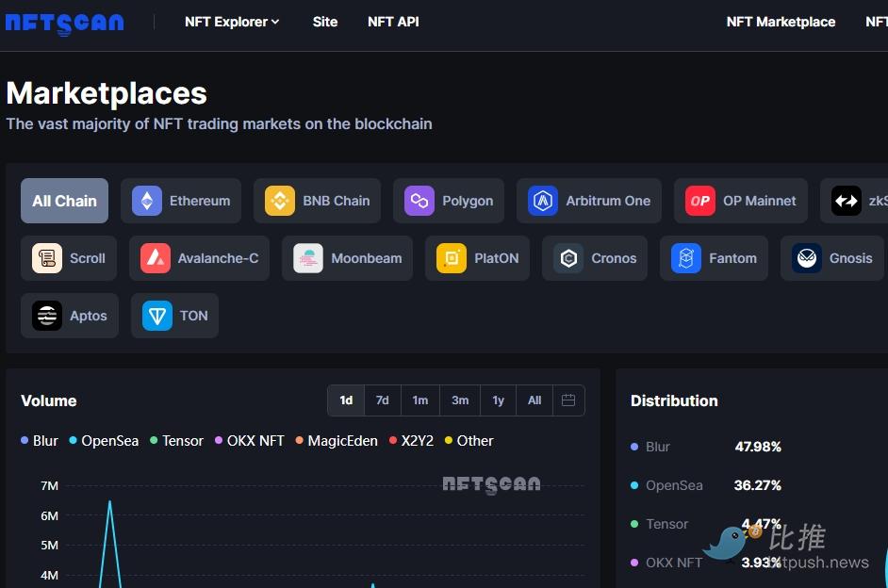The width and height of the screenshot is (888, 588).
Task: Select the Ethereum chain icon
Action: pos(147,201)
